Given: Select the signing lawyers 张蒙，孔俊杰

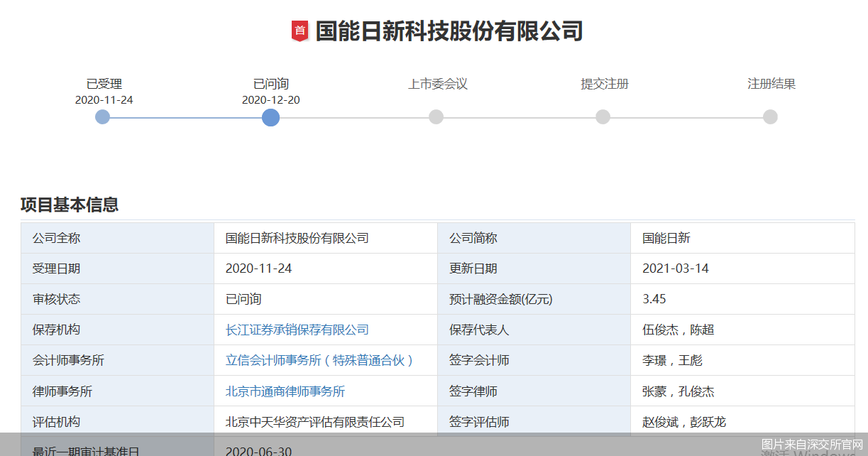Looking at the screenshot, I should click(679, 391).
